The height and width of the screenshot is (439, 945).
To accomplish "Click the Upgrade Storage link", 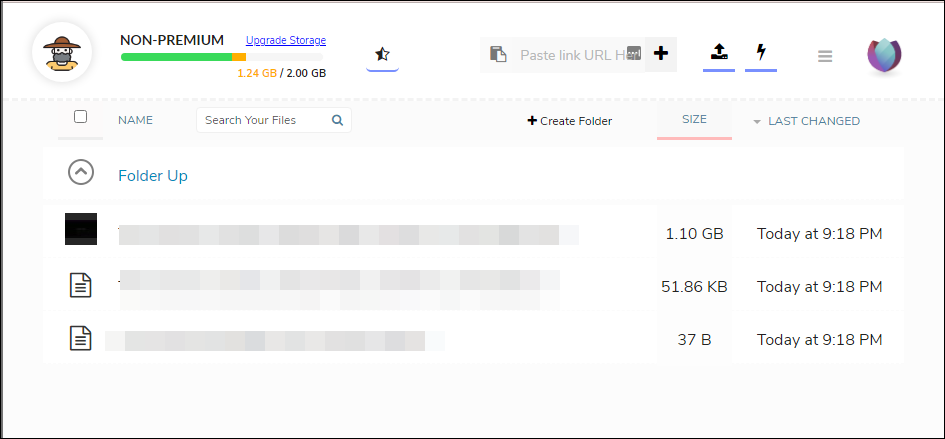I will coord(286,41).
